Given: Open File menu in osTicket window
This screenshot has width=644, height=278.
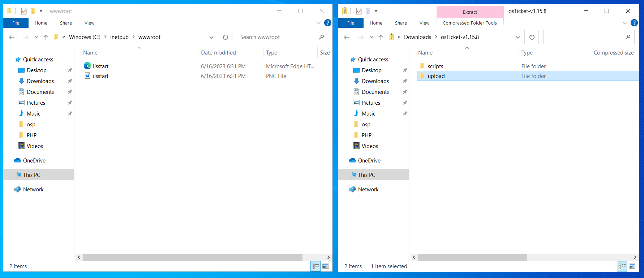Looking at the screenshot, I should 351,23.
